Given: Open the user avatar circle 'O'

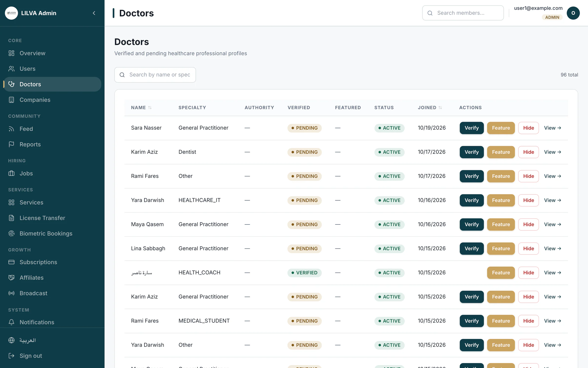Looking at the screenshot, I should (573, 13).
